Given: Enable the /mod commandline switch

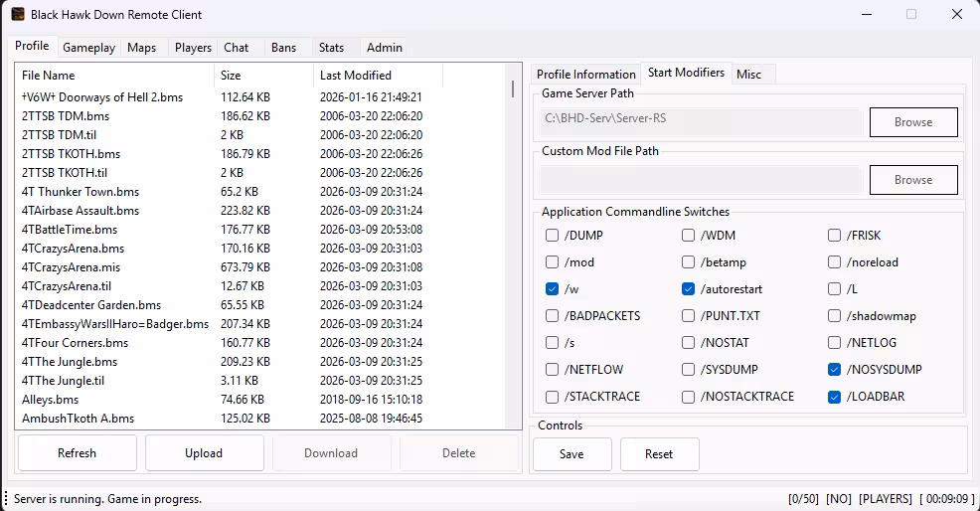Looking at the screenshot, I should click(x=552, y=262).
